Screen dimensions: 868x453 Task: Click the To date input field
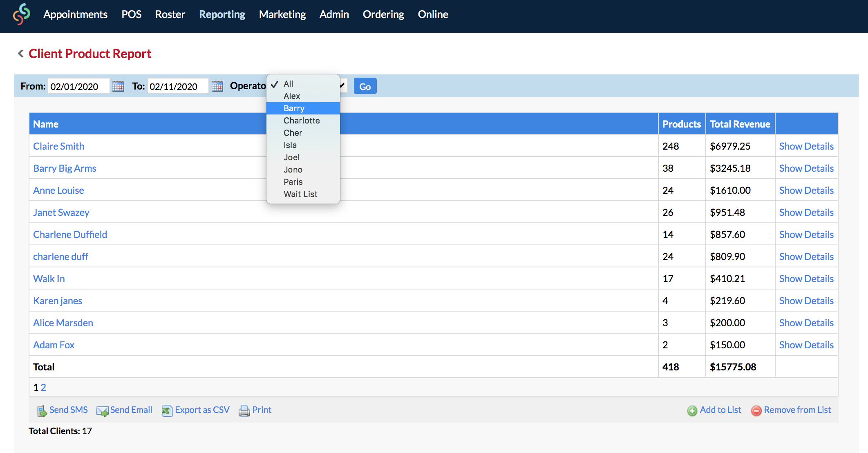click(x=178, y=86)
